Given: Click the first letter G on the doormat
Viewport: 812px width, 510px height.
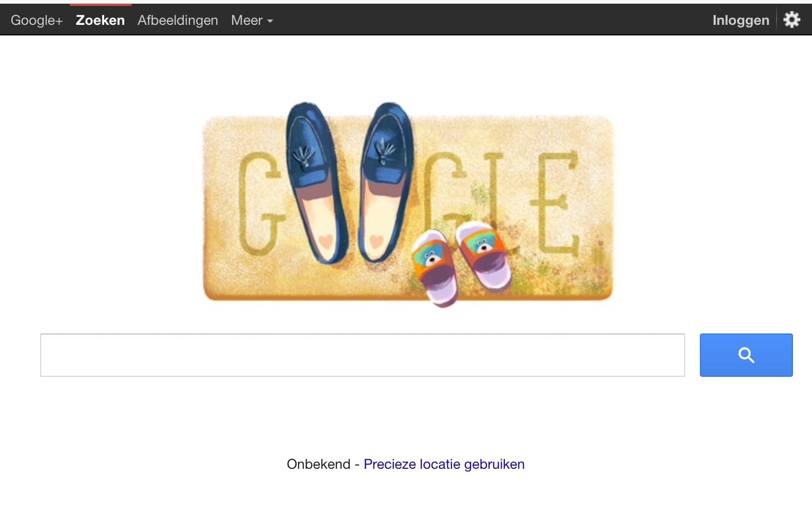Looking at the screenshot, I should pyautogui.click(x=260, y=203).
